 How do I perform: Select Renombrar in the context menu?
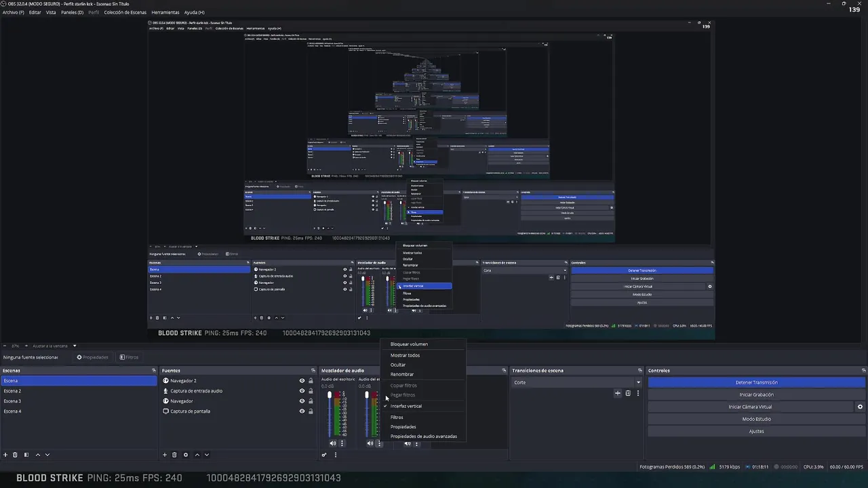[x=424, y=374]
